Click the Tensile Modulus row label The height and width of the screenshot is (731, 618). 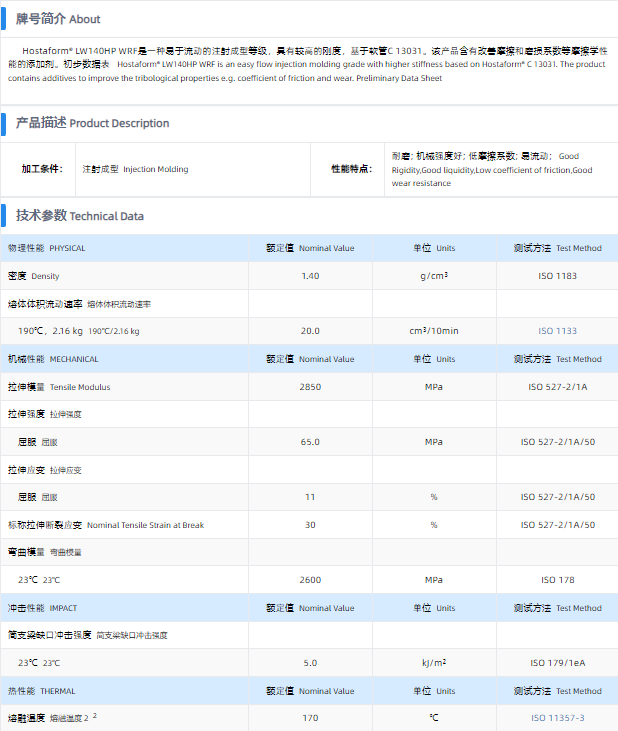(x=59, y=387)
